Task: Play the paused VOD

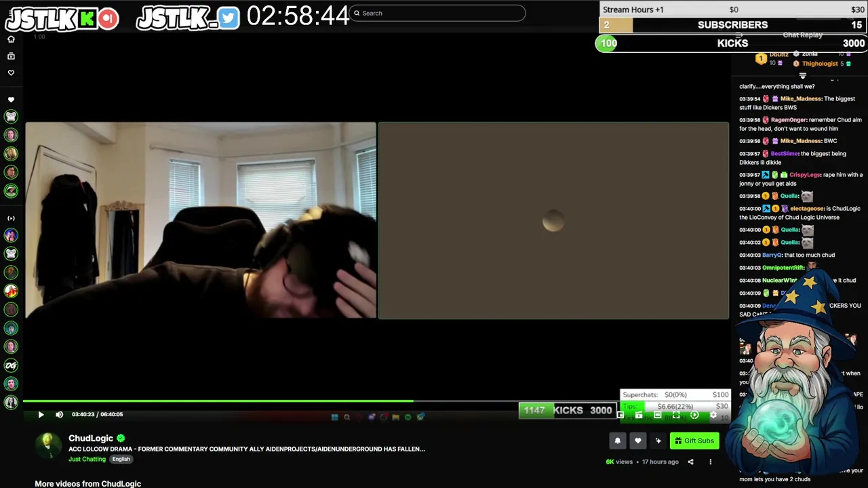Action: tap(41, 415)
